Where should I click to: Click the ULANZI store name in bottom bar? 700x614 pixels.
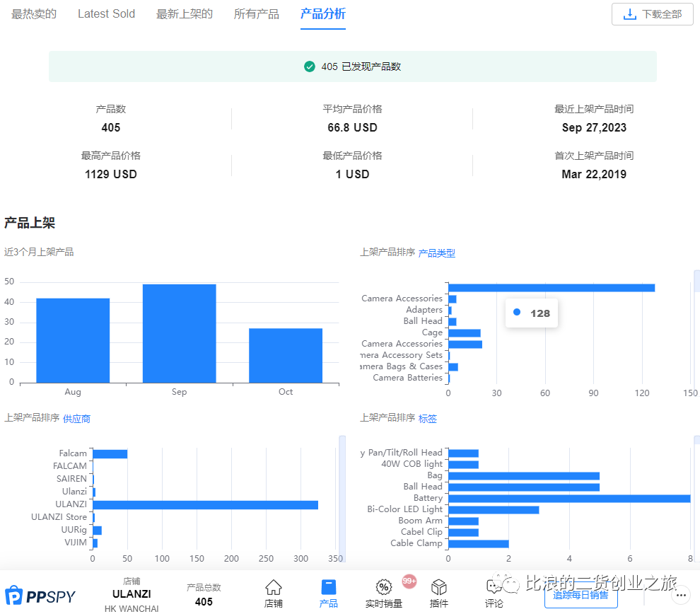[132, 594]
